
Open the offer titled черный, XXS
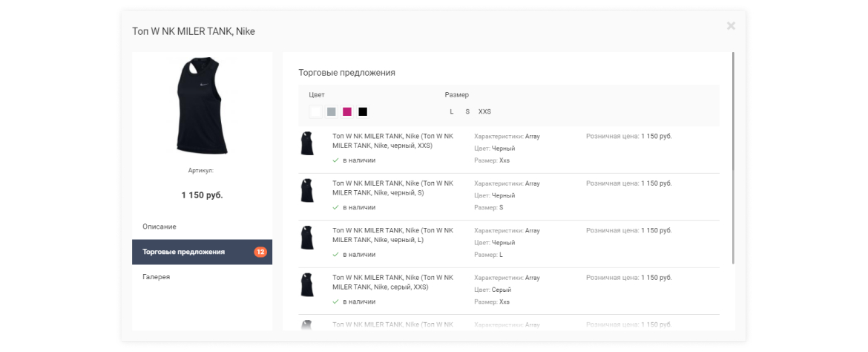coord(392,141)
